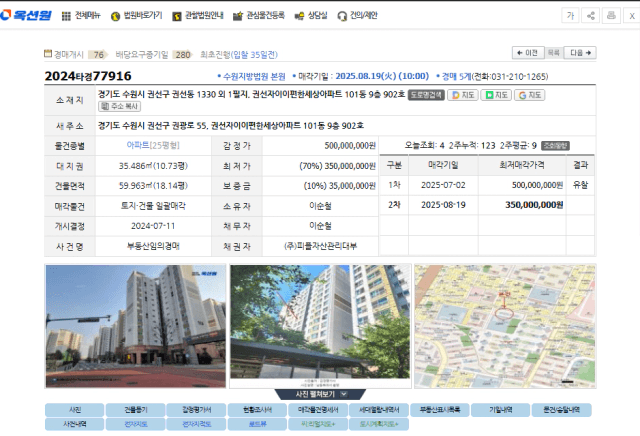Click the 부동산임의경매 case name cell
640x436 pixels.
[x=153, y=246]
